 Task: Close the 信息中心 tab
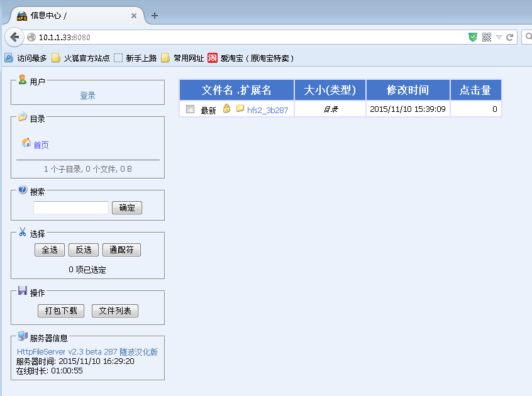click(134, 16)
